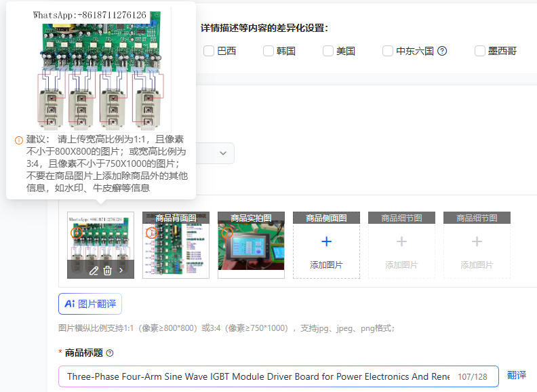Screen dimensions: 537x392
Task: Click warning icon on 商品实拍图 thumbnail
Action: [x=227, y=233]
